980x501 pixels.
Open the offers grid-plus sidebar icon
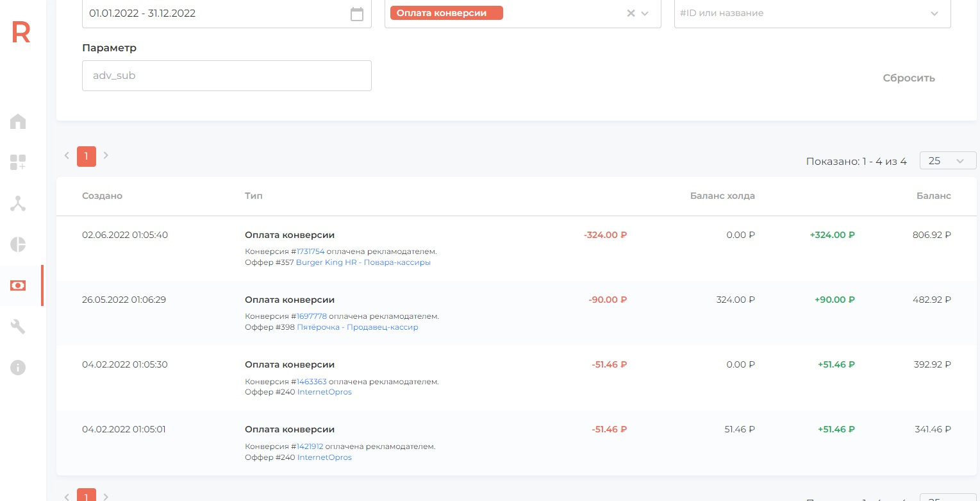pyautogui.click(x=18, y=162)
